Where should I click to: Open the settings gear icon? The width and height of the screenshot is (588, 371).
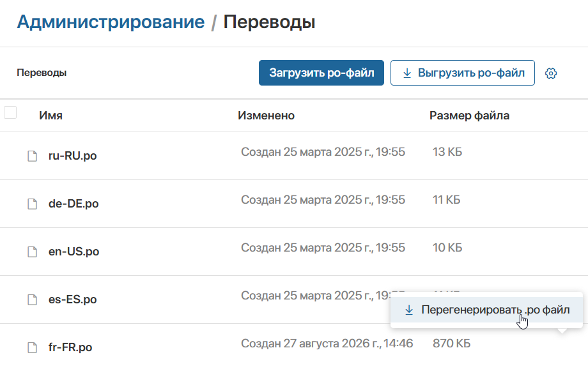(550, 73)
